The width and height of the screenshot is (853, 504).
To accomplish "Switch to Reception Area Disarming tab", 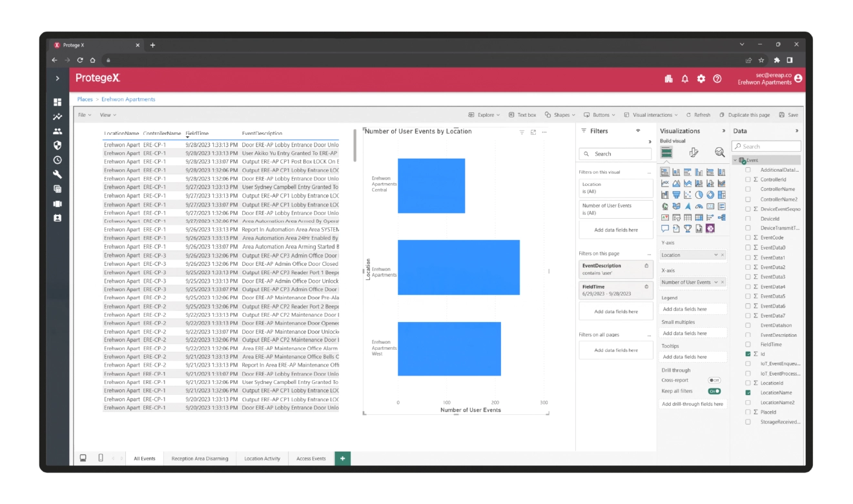I will (x=200, y=458).
